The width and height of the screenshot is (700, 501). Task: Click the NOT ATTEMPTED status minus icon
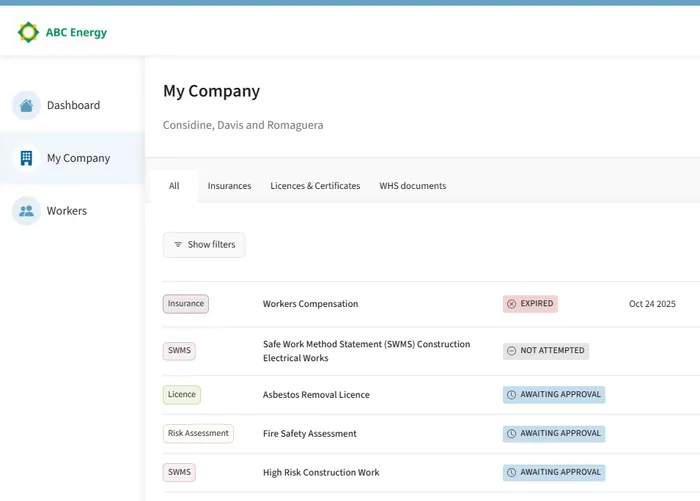pyautogui.click(x=512, y=351)
